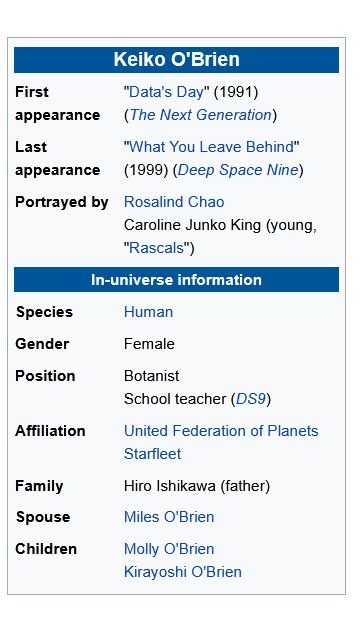Image resolution: width=364 pixels, height=642 pixels.
Task: Follow the Deep Space Nine link
Action: click(237, 170)
